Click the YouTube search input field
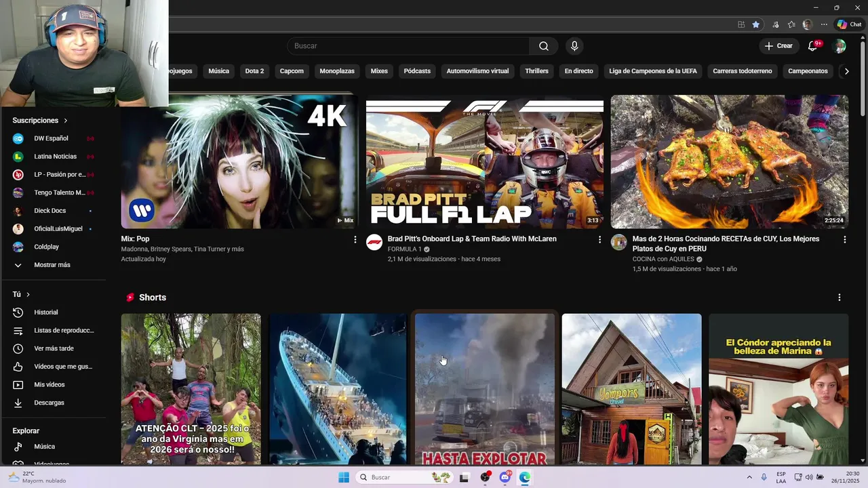Viewport: 868px width, 488px height. 408,46
